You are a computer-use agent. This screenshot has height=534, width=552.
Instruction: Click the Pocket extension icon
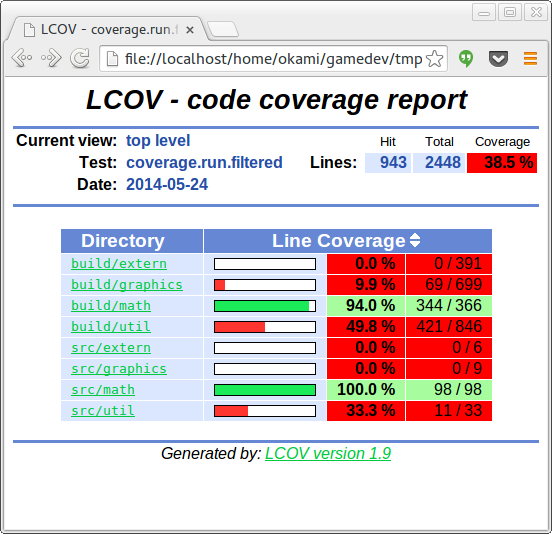[x=498, y=58]
